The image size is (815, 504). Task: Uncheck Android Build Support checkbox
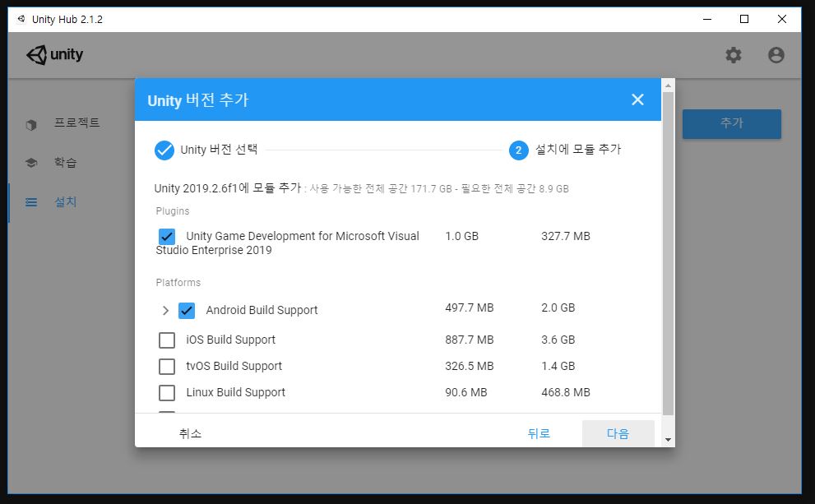tap(187, 310)
